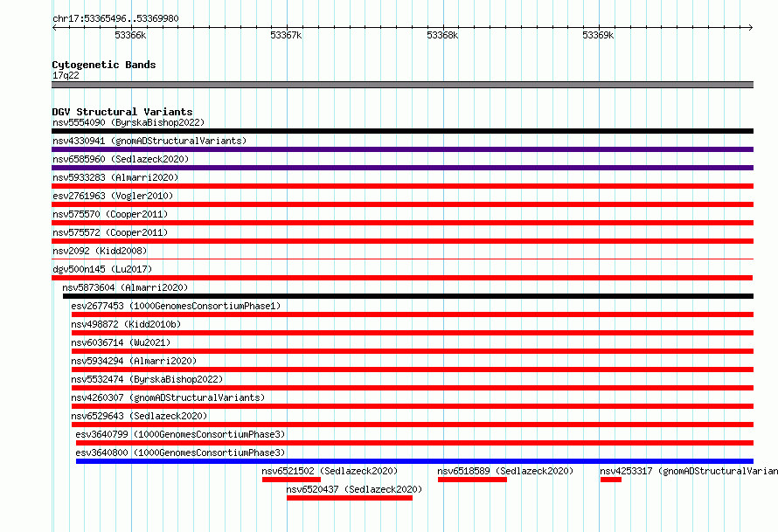Open nsv4260307 (gnomADStructuralVariants) label

[168, 397]
